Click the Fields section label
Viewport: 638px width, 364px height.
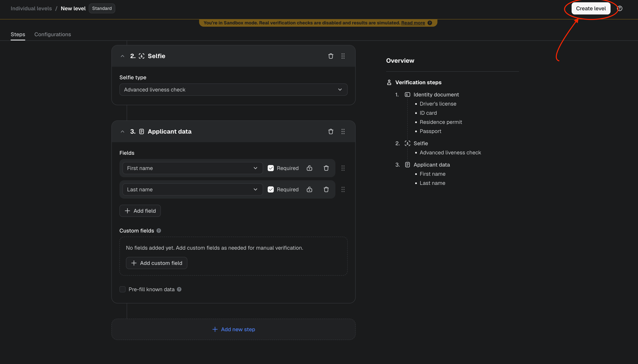point(127,153)
